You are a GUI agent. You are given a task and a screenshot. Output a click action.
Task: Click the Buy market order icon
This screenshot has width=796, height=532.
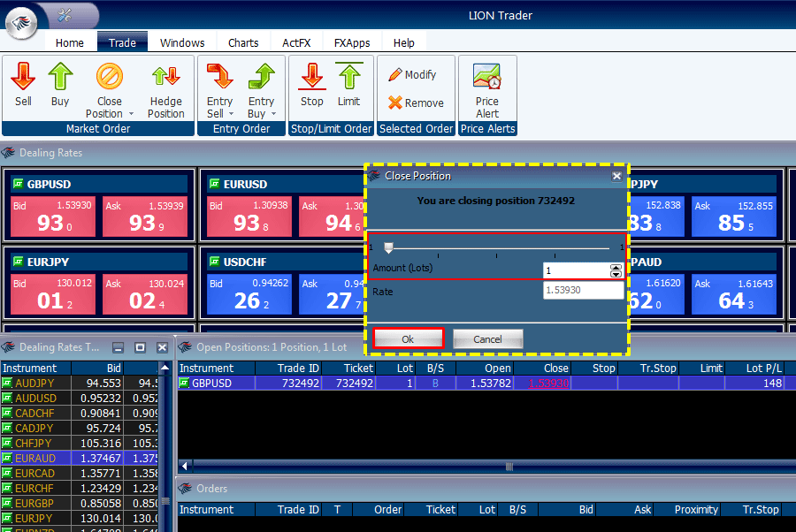click(x=60, y=77)
